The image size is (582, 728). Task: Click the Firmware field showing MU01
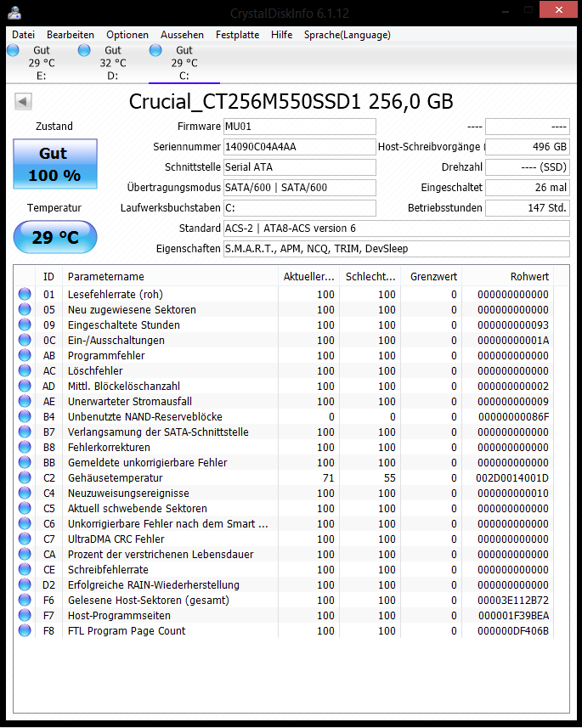point(300,127)
